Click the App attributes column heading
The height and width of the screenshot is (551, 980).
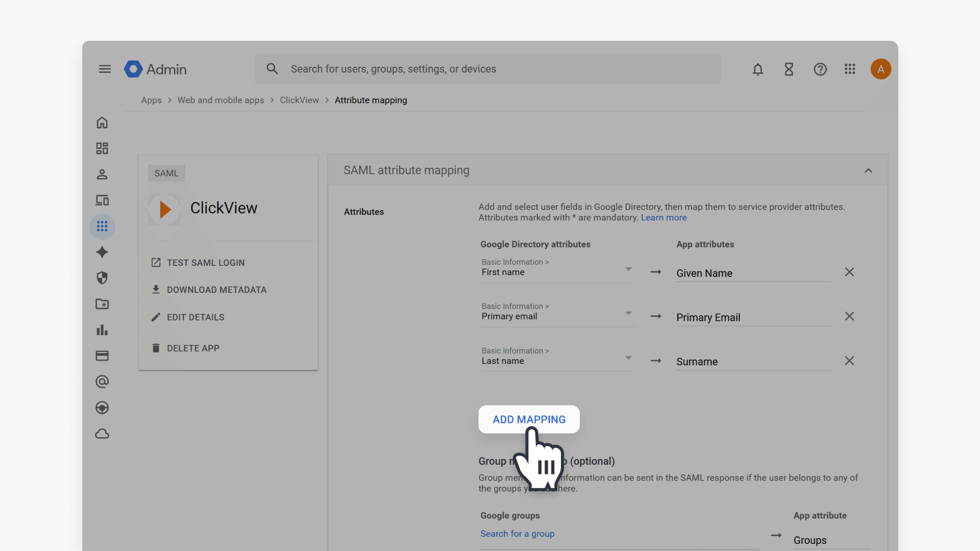[705, 244]
